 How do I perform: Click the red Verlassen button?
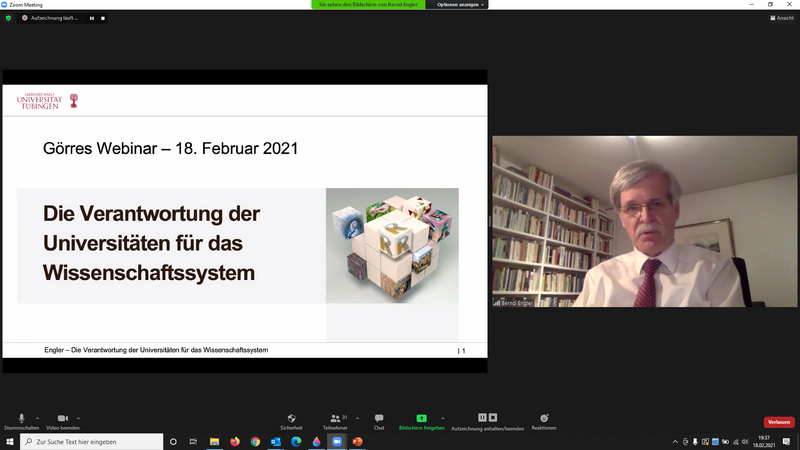(779, 422)
